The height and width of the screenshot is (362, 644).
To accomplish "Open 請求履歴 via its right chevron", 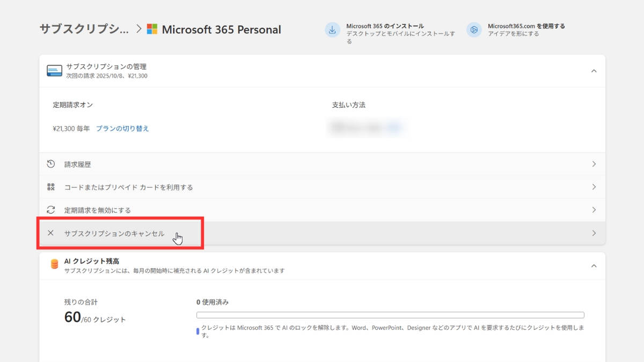I will (594, 164).
